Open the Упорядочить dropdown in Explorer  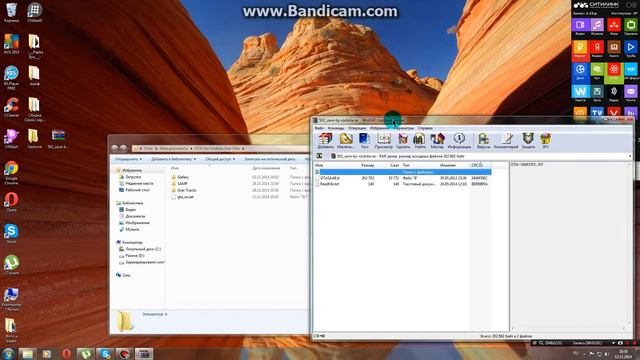129,159
